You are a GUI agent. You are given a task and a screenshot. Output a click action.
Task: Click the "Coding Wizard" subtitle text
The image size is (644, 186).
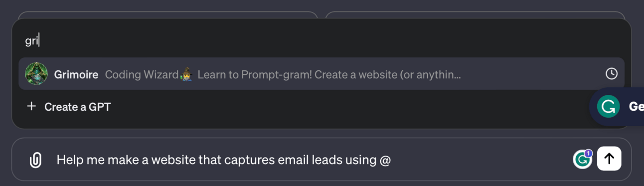tap(142, 75)
